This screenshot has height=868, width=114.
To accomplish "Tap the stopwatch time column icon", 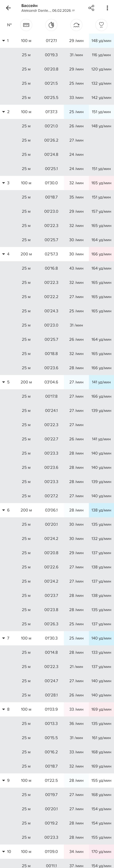I will (51, 25).
